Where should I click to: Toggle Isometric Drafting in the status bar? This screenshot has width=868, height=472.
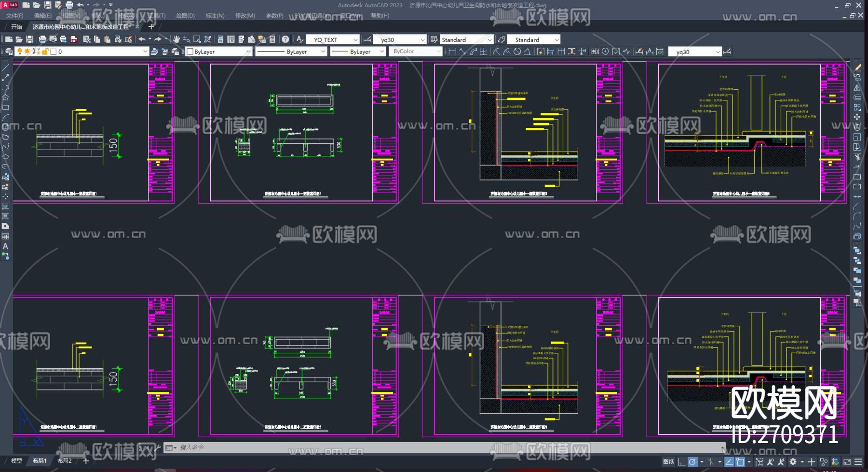coord(711,462)
